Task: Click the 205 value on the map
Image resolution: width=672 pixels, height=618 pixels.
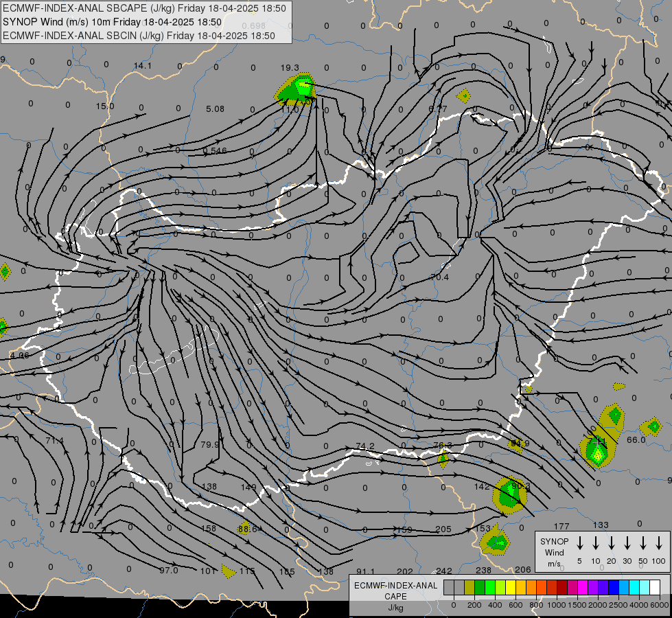Action: pos(443,529)
